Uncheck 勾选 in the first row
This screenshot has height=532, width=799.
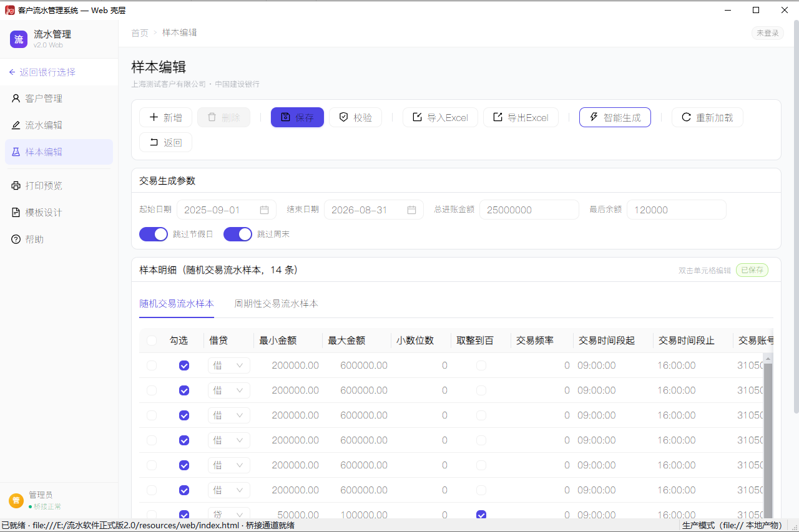pyautogui.click(x=184, y=365)
